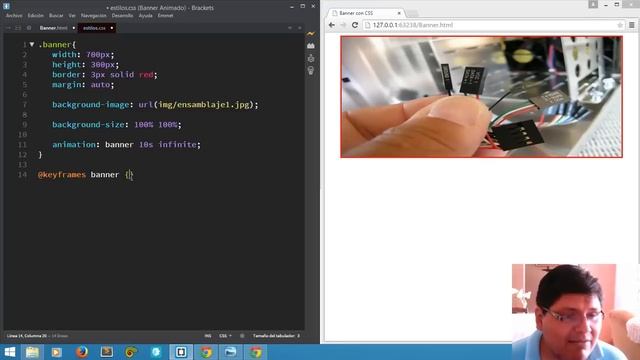Click the 'width' property on line 2
The height and width of the screenshot is (360, 640).
point(64,55)
